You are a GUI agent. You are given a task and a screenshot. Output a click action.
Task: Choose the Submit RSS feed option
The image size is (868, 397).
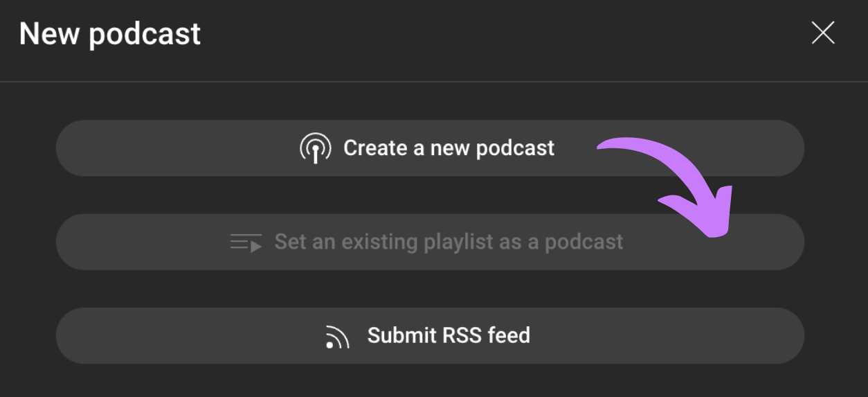(x=430, y=335)
